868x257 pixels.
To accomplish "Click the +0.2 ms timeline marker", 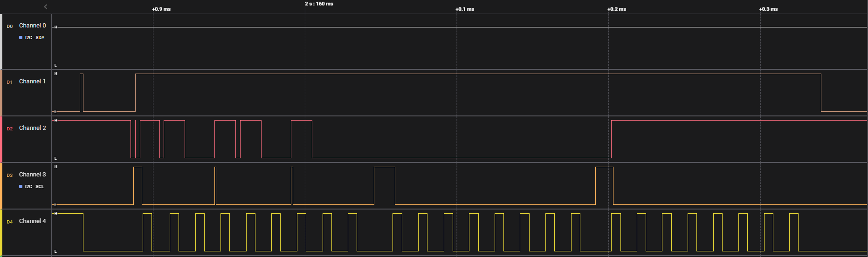I will click(617, 9).
